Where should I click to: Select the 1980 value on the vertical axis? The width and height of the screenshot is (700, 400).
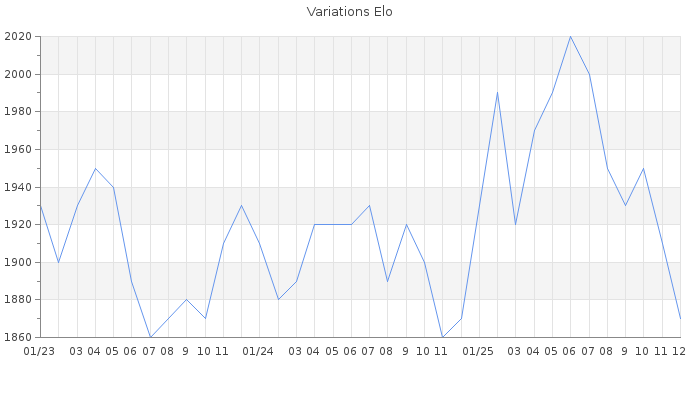[x=18, y=112]
